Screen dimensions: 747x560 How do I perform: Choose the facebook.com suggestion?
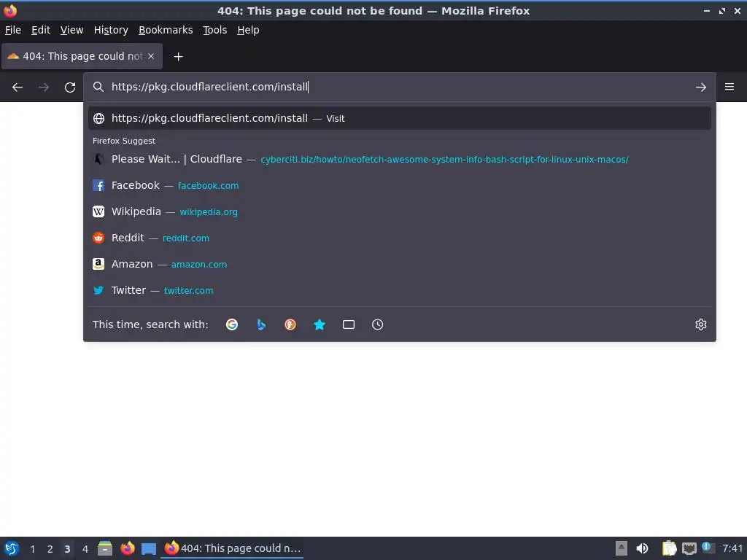tap(400, 186)
